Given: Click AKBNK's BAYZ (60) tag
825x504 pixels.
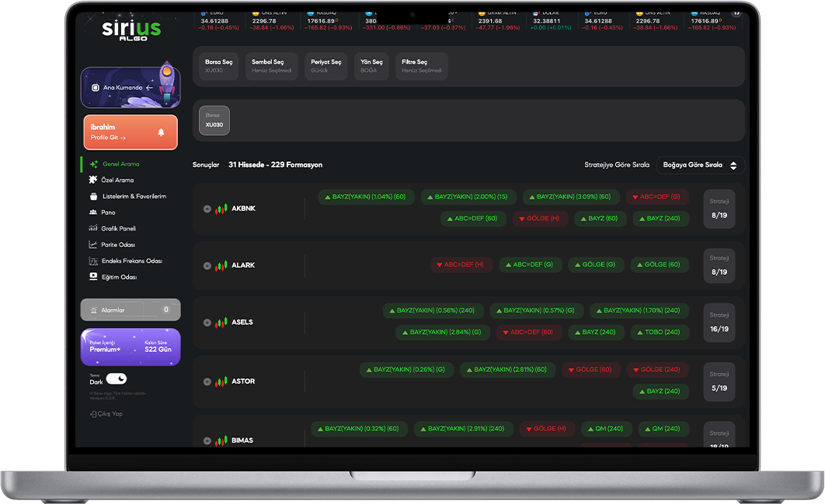Looking at the screenshot, I should [x=600, y=218].
